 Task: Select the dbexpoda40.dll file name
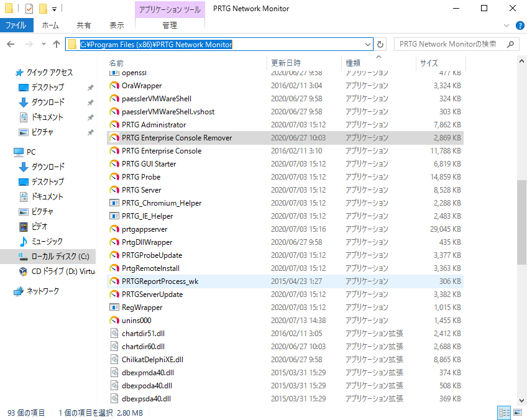(x=147, y=386)
